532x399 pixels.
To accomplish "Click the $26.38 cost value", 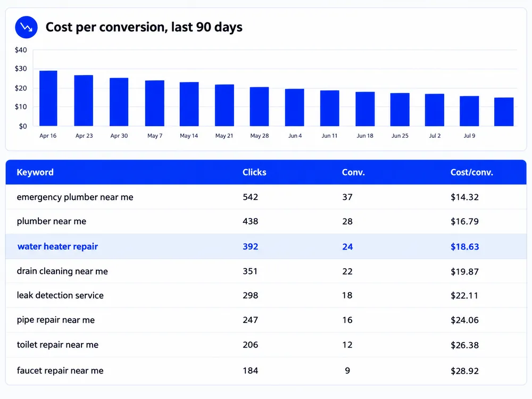I will [x=464, y=345].
